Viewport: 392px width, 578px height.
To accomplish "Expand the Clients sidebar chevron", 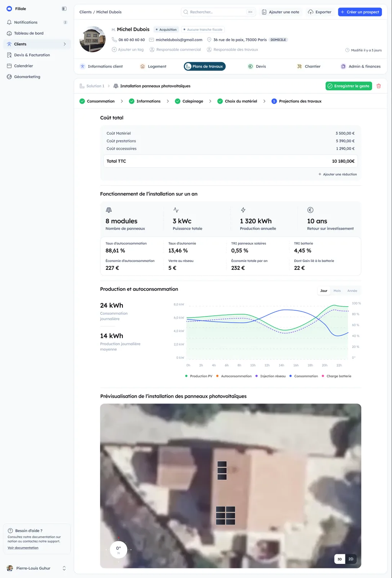I will tap(65, 44).
